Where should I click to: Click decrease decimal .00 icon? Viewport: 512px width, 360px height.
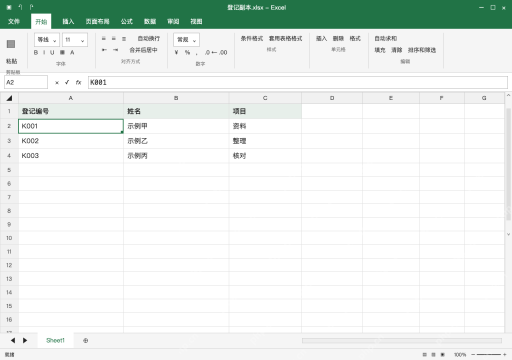click(x=223, y=52)
